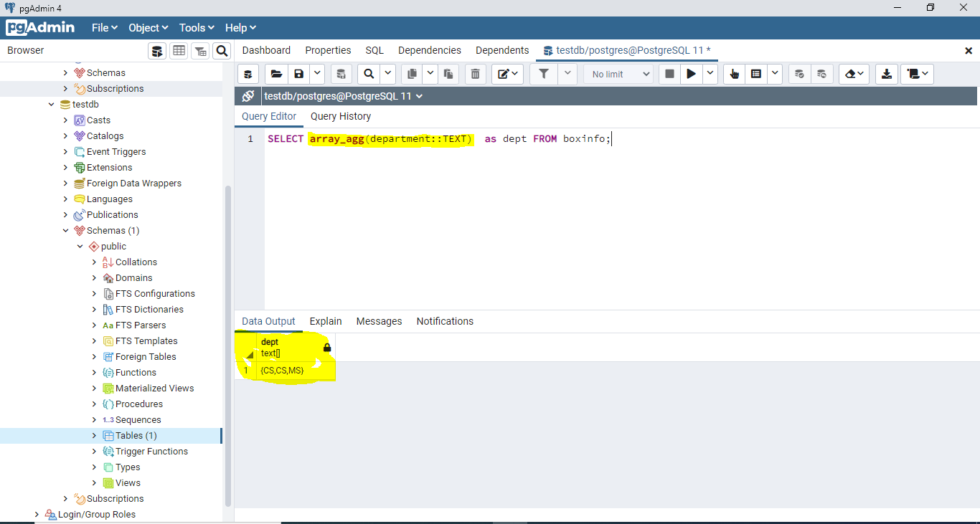
Task: Open the Macros menu icon
Action: point(917,74)
